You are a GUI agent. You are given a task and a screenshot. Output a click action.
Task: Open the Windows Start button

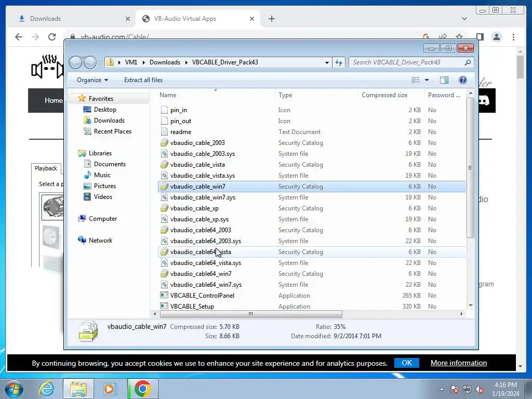(x=14, y=389)
